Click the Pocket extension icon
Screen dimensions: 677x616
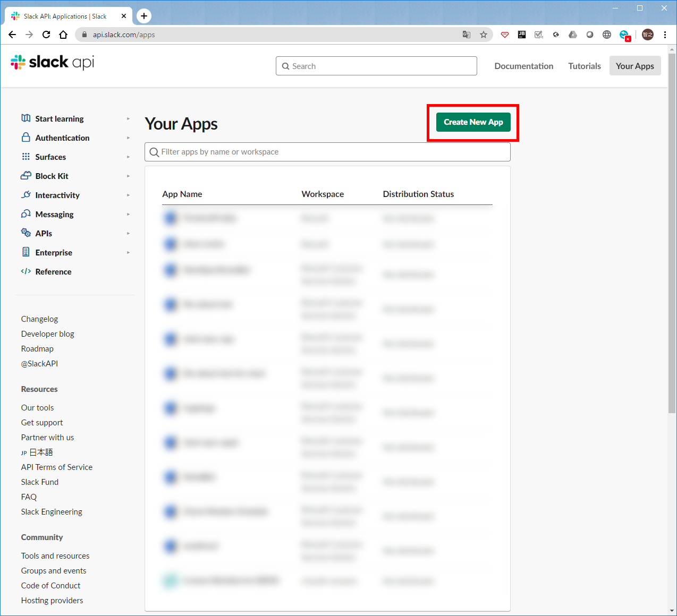pos(505,35)
